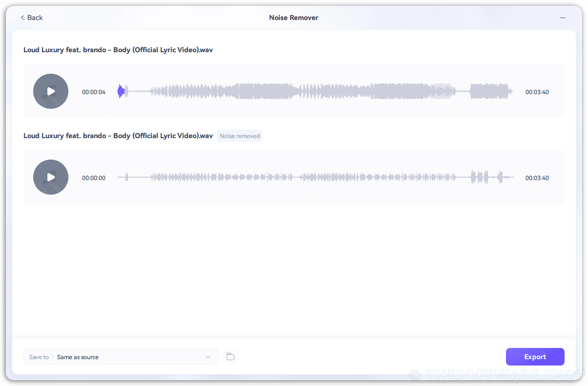The width and height of the screenshot is (588, 386).
Task: Browse output folder with folder icon
Action: pos(231,357)
